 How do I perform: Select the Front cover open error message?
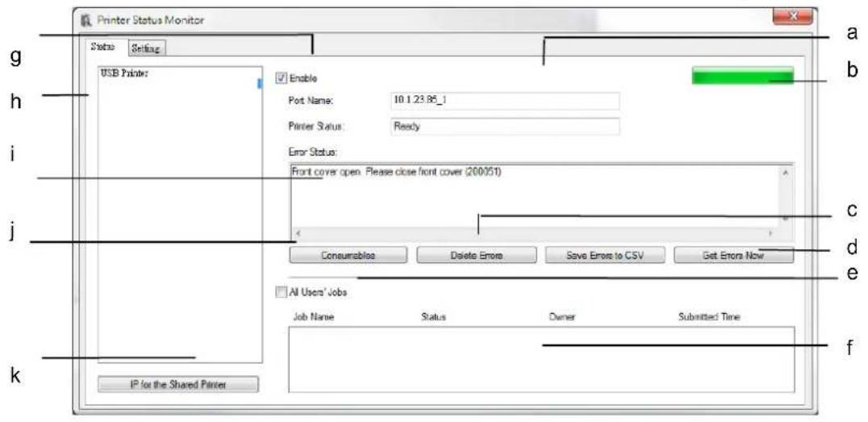click(x=396, y=172)
